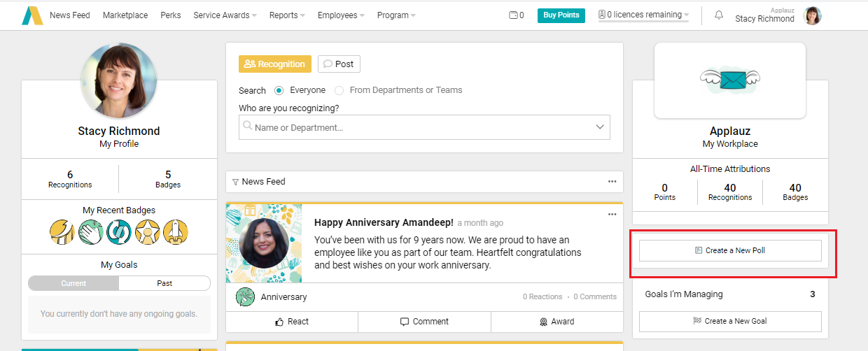Open the Name or Department combo box

coord(424,127)
